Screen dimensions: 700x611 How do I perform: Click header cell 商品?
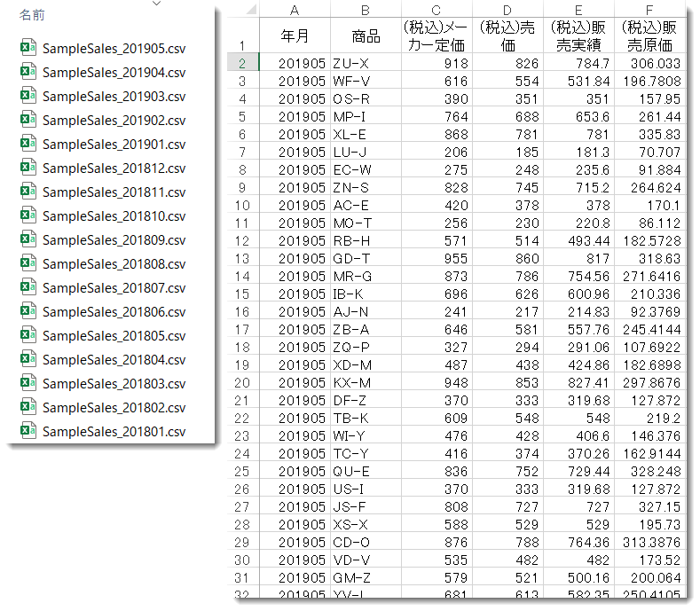(366, 35)
